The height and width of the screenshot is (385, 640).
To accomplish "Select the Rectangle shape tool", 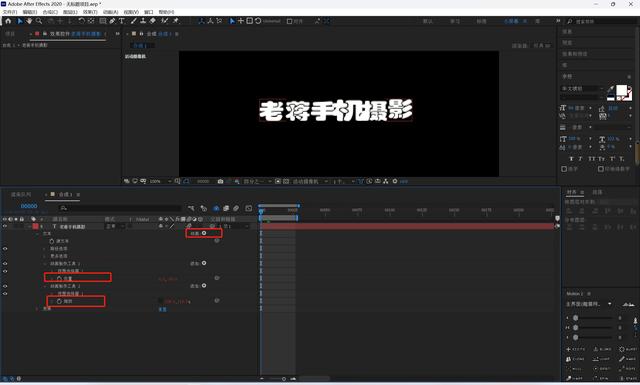I will click(103, 21).
